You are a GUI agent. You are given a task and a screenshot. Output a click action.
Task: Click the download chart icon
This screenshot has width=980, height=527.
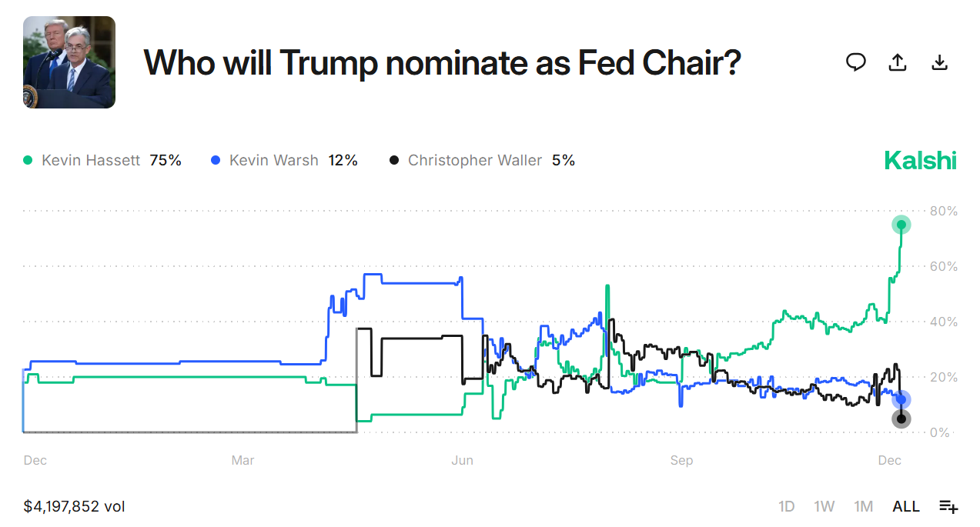tap(940, 62)
